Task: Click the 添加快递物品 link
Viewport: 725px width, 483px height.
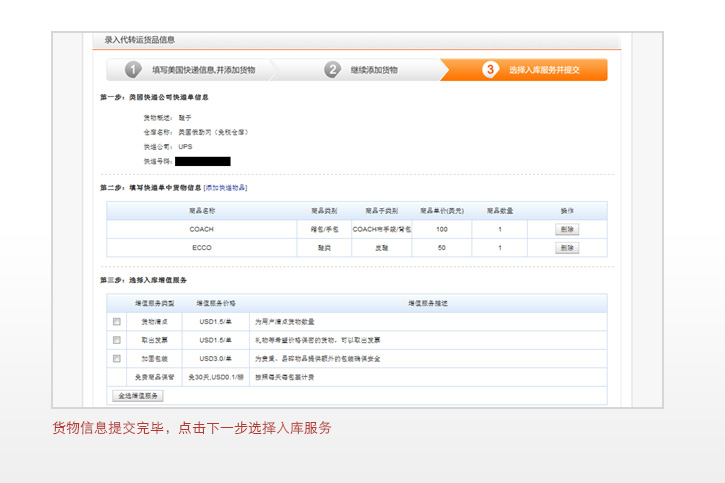Action: 225,187
